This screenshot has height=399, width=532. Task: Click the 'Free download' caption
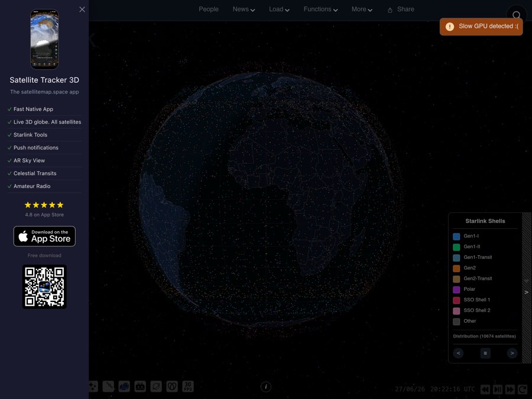click(44, 255)
